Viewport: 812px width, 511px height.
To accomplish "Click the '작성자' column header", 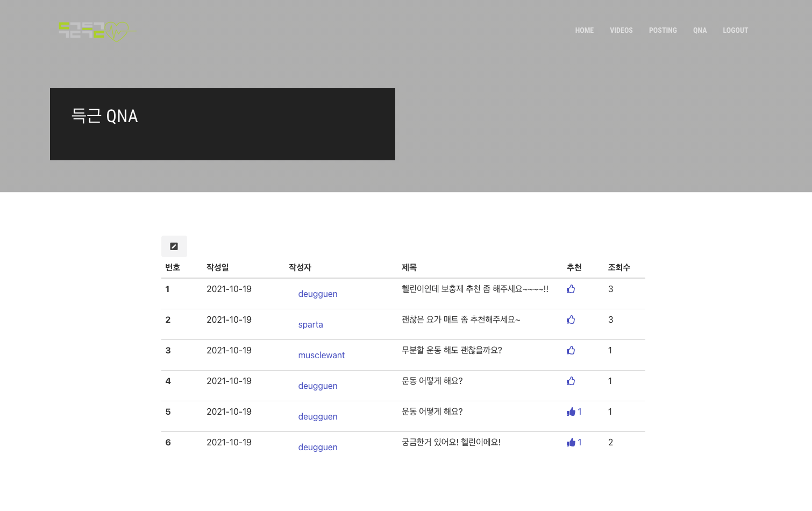I will pos(300,267).
